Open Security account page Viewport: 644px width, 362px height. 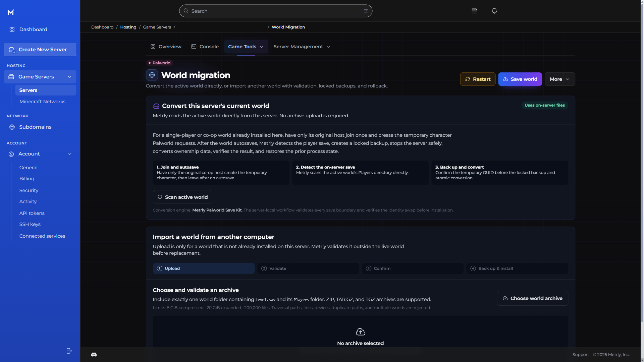(29, 190)
